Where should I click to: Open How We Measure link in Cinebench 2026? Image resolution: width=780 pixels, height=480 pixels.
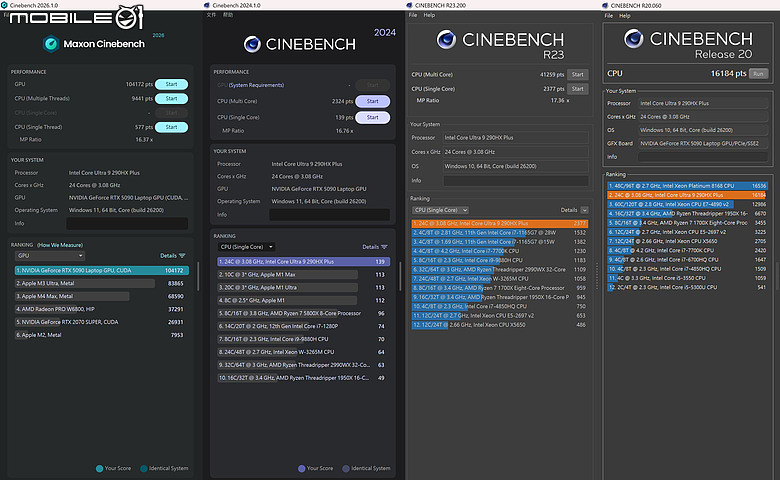[x=60, y=245]
